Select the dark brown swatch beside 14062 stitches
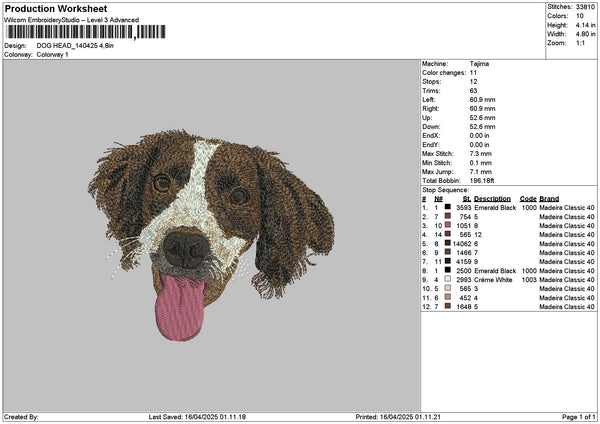This screenshot has height=424, width=600. [x=447, y=243]
